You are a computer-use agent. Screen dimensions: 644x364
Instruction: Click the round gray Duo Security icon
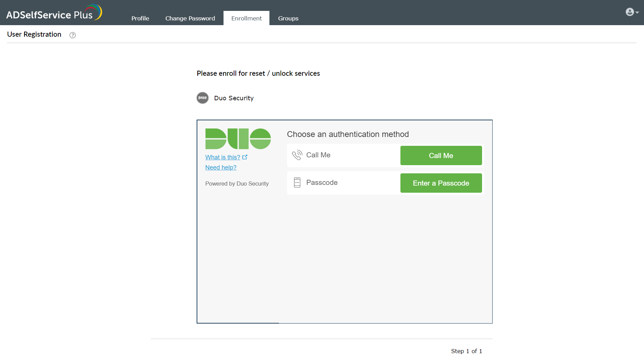click(202, 98)
